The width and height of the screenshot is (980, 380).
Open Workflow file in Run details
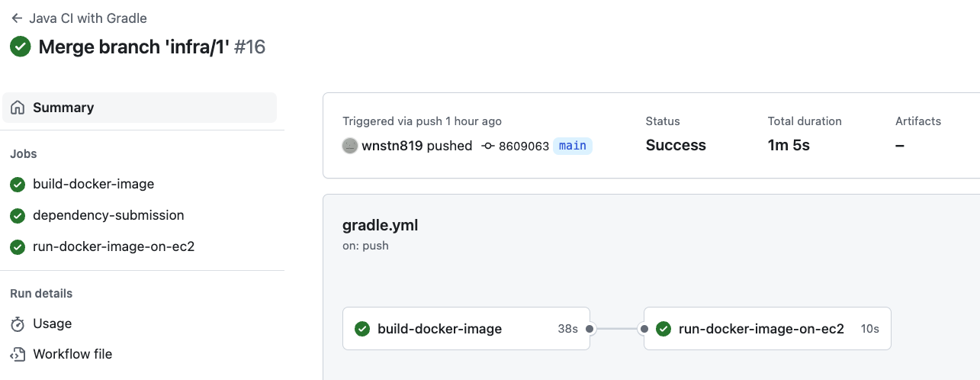[x=72, y=355]
